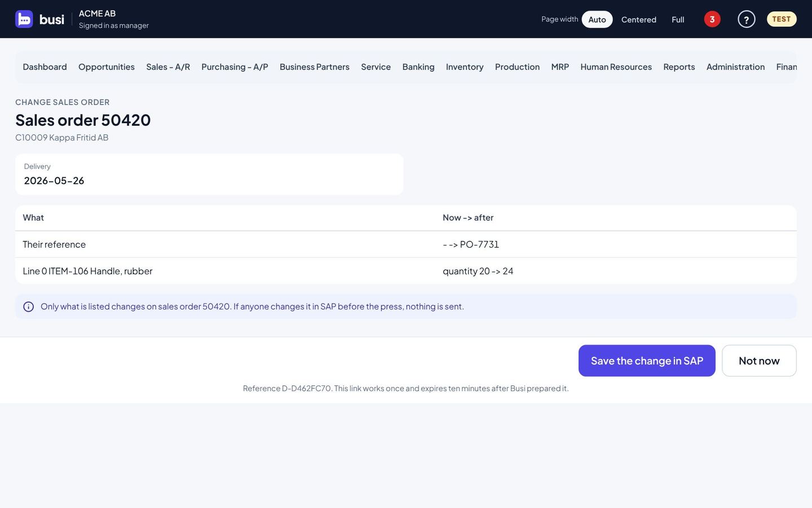812x508 pixels.
Task: Click the TEST environment badge
Action: click(x=782, y=19)
